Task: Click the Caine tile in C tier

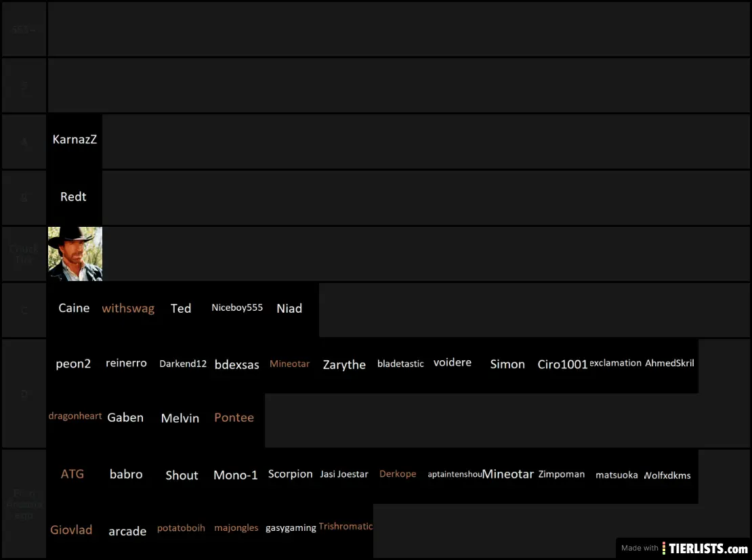Action: click(75, 309)
